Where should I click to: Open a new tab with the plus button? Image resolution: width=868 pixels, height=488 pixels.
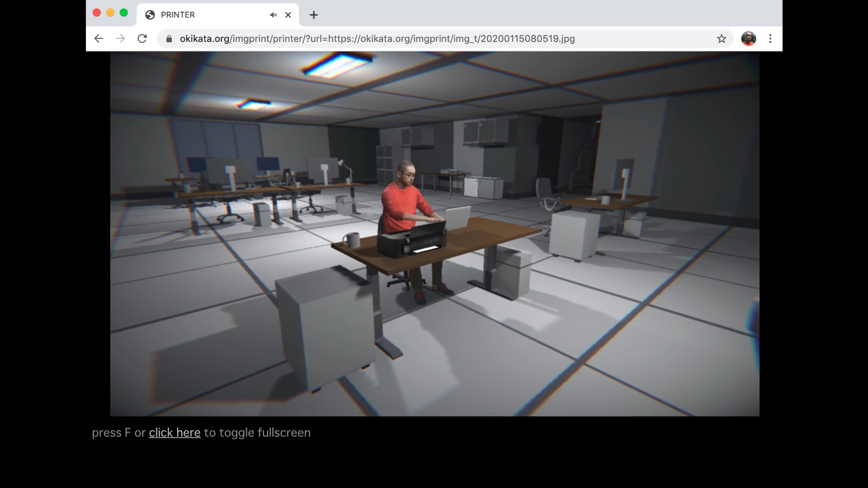pyautogui.click(x=313, y=15)
